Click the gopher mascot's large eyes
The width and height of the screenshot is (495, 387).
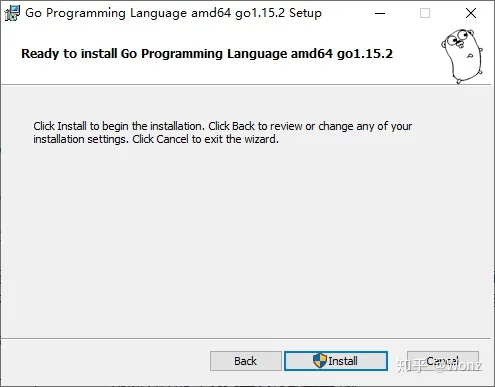point(457,37)
